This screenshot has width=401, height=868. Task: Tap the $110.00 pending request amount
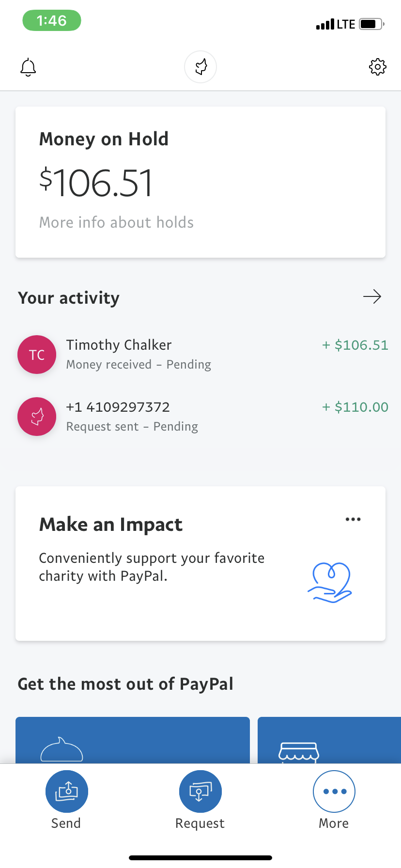click(355, 407)
